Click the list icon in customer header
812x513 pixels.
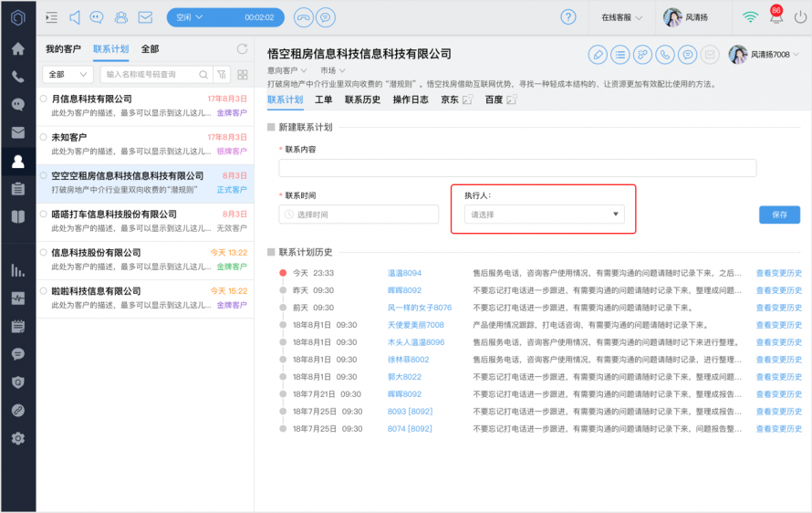tap(619, 55)
